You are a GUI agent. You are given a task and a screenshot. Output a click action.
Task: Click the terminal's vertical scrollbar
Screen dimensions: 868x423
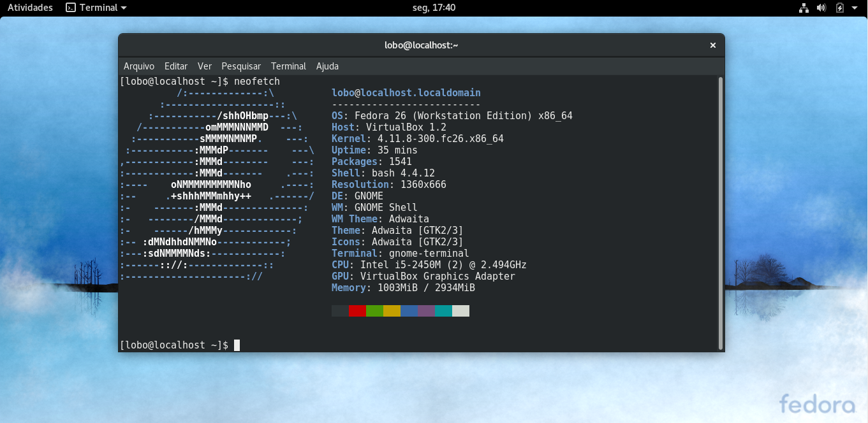click(x=721, y=213)
